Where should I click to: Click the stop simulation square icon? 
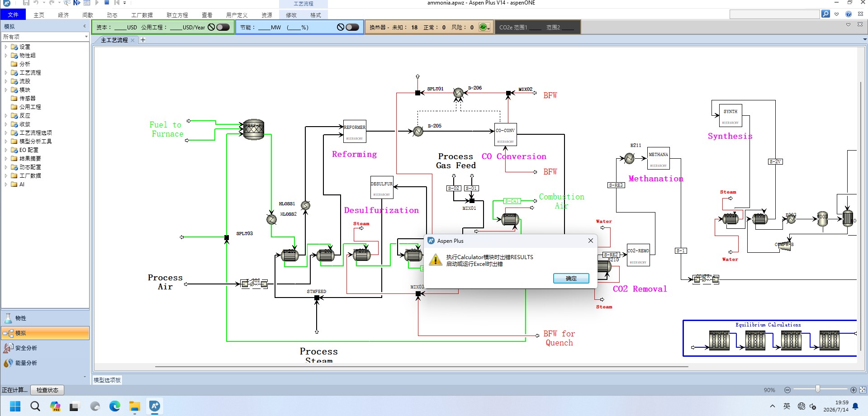[x=107, y=3]
